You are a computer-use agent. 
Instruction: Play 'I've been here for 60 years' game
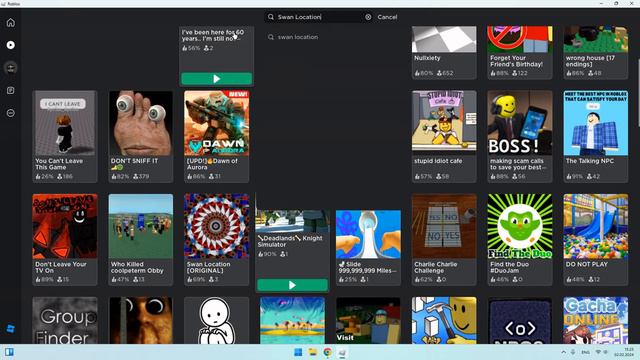216,78
